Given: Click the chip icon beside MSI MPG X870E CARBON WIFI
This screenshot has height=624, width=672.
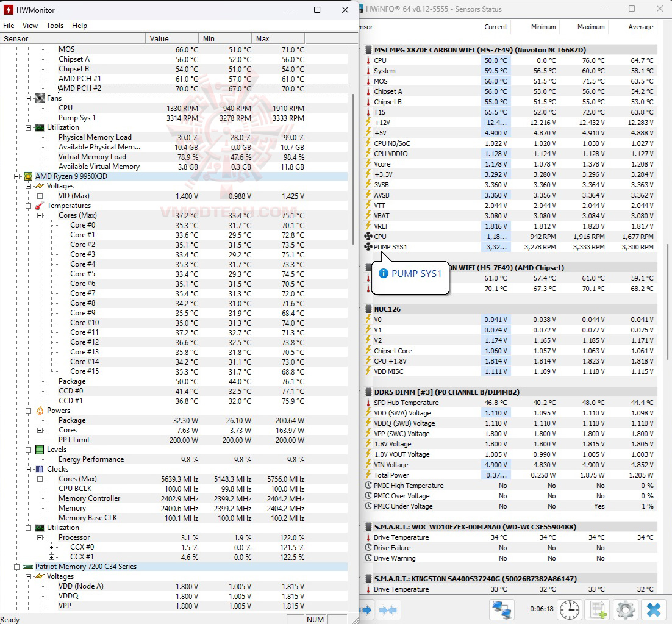Looking at the screenshot, I should click(368, 50).
